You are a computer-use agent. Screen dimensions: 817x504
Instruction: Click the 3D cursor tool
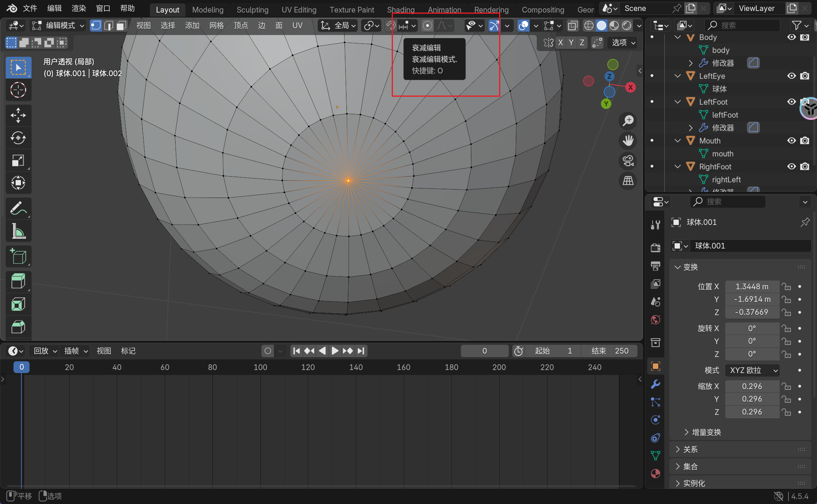click(x=18, y=90)
